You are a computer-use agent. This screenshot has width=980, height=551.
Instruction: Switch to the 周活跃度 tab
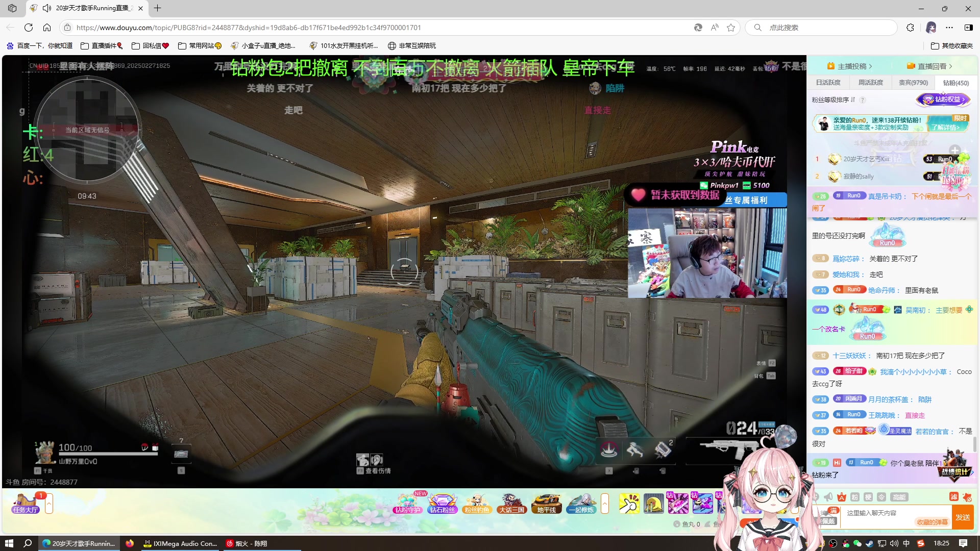coord(871,83)
